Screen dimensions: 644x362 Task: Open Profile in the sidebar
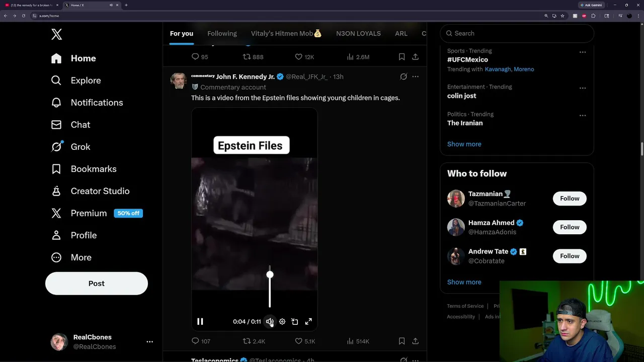(73, 235)
